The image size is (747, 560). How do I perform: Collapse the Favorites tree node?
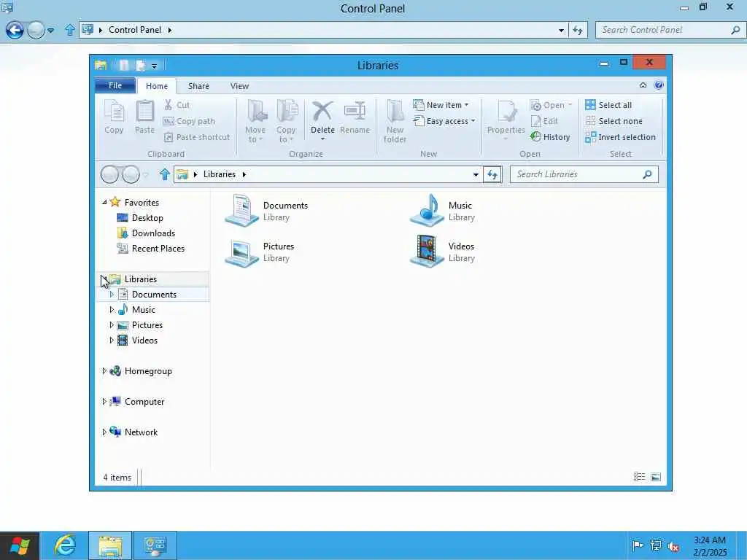(x=104, y=203)
